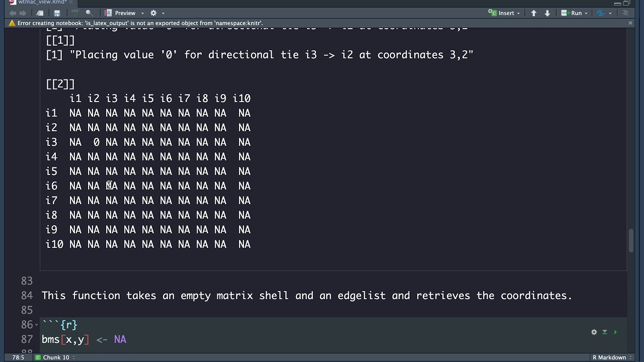This screenshot has height=362, width=644.
Task: Insert a new code chunk
Action: pyautogui.click(x=502, y=13)
